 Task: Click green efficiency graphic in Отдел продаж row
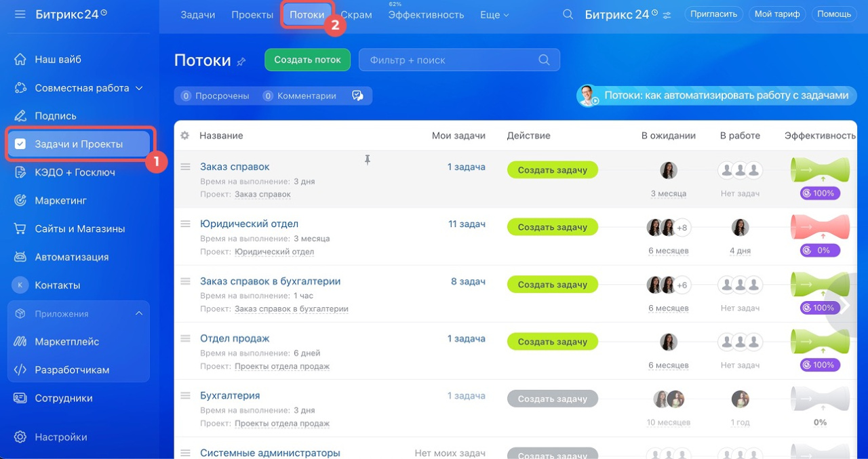(820, 342)
